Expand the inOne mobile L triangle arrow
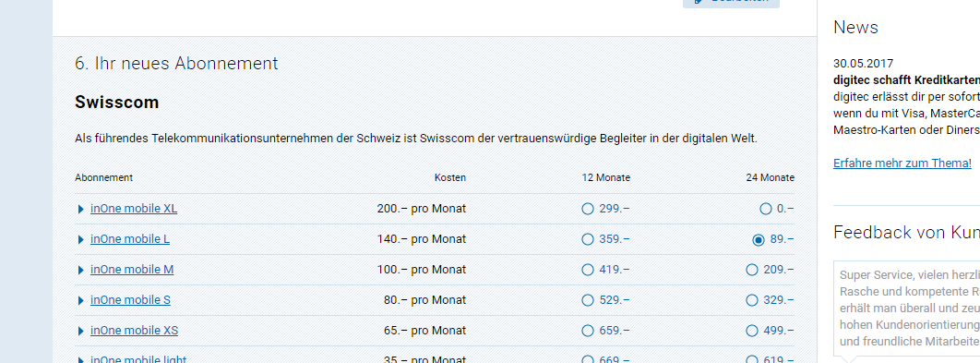980x363 pixels. pyautogui.click(x=80, y=240)
